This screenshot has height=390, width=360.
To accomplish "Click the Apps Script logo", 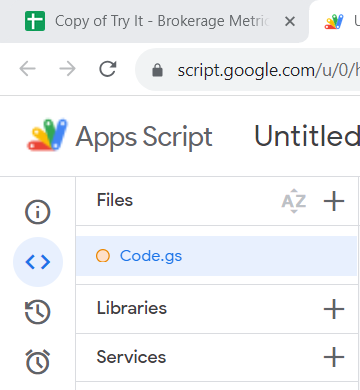I will (47, 135).
